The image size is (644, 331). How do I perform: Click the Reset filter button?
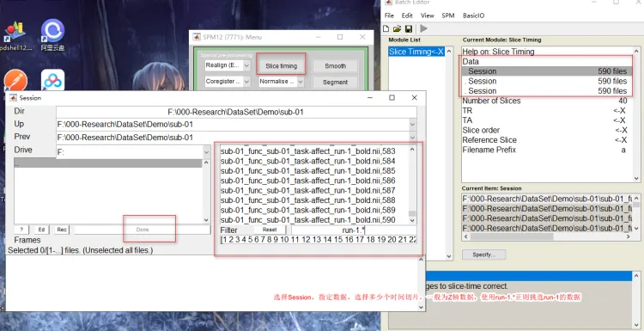click(270, 230)
